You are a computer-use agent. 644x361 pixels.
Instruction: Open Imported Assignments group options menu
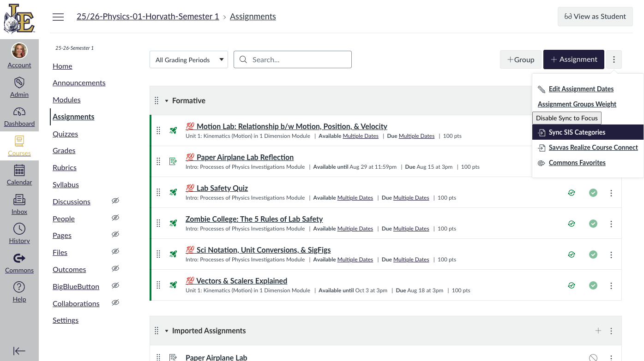[611, 331]
